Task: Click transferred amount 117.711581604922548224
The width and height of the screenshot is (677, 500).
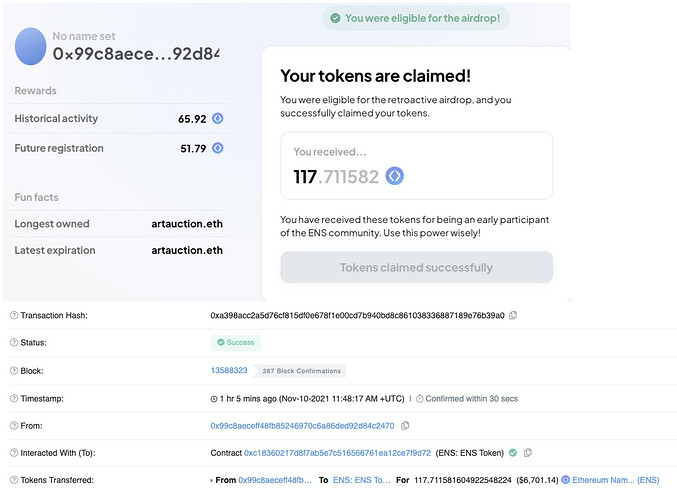Action: pos(463,480)
